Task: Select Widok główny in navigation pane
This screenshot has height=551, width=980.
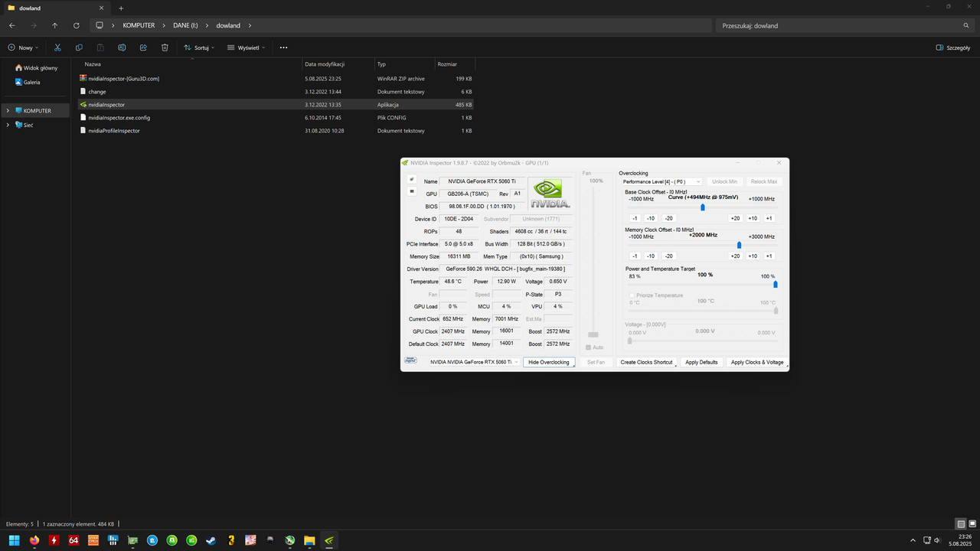Action: [x=36, y=68]
